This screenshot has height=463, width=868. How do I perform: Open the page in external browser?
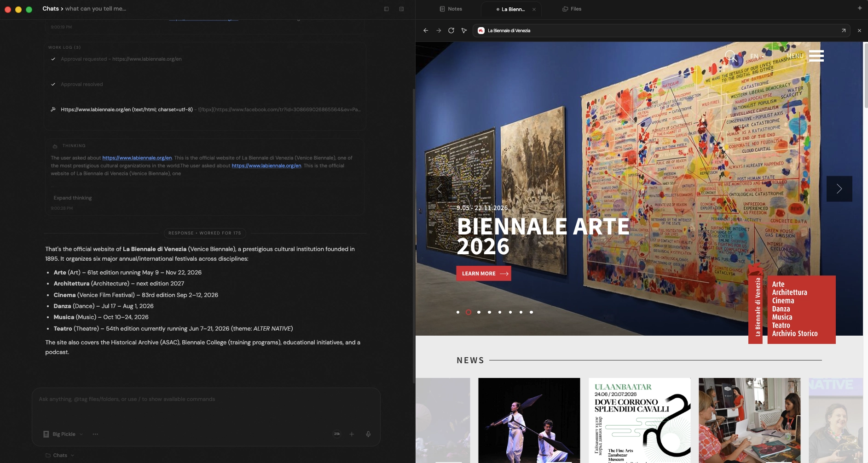coord(844,30)
